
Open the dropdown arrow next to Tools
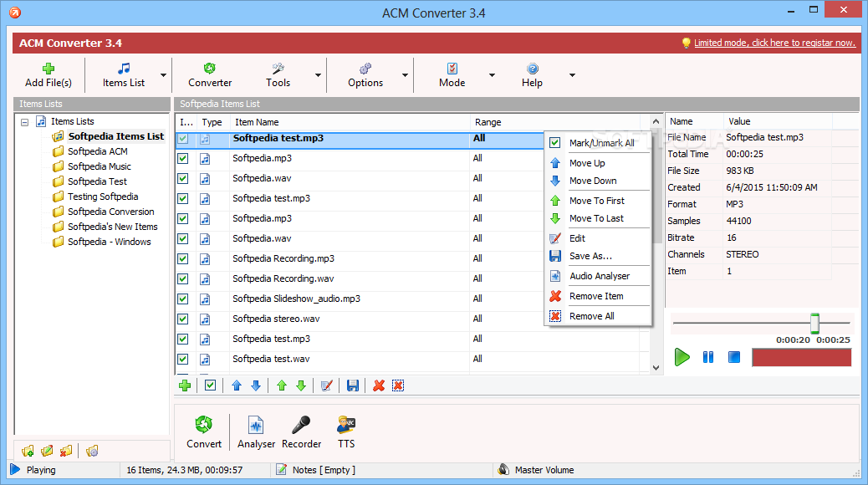318,75
